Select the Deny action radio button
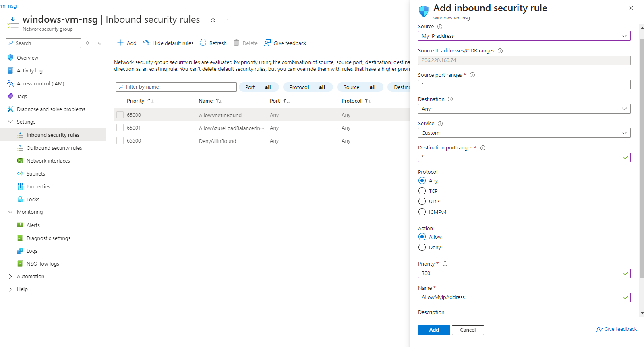Viewport: 644px width, 347px height. (x=422, y=247)
